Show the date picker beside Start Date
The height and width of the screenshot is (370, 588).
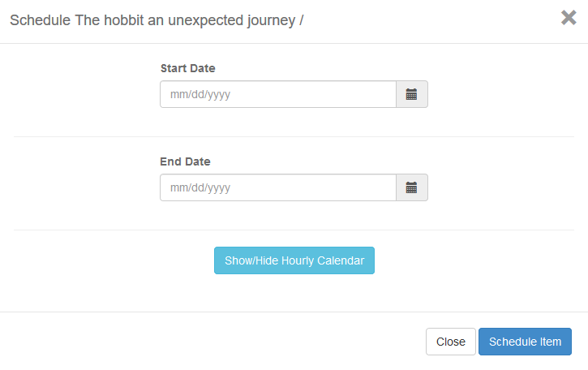coord(411,94)
